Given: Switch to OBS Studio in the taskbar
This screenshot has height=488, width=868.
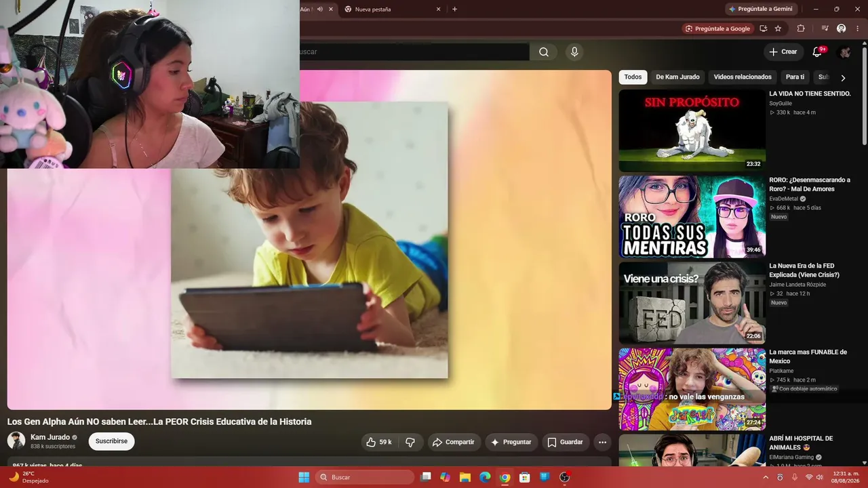Looking at the screenshot, I should 564,477.
